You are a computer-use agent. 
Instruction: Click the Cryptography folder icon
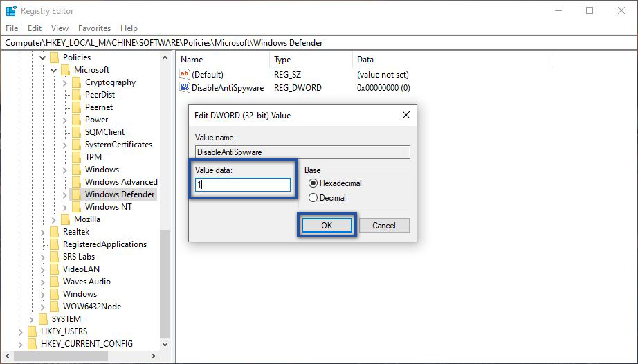(77, 82)
